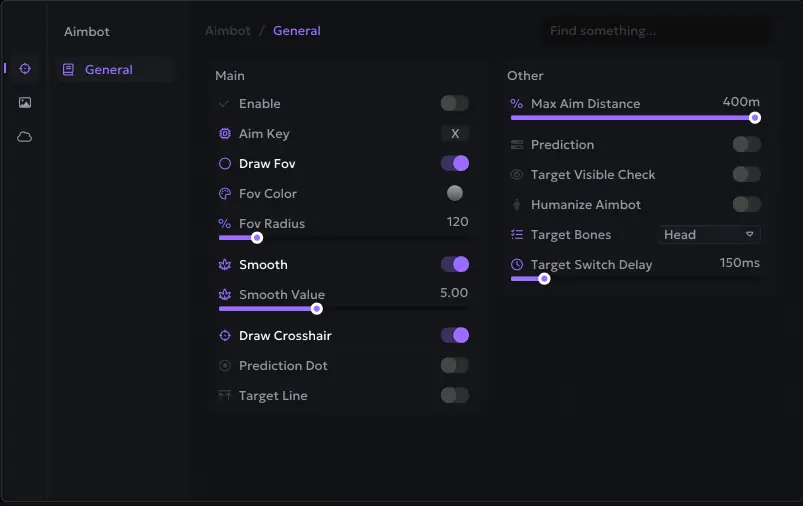Click the Aimbot breadcrumb link

pos(228,31)
